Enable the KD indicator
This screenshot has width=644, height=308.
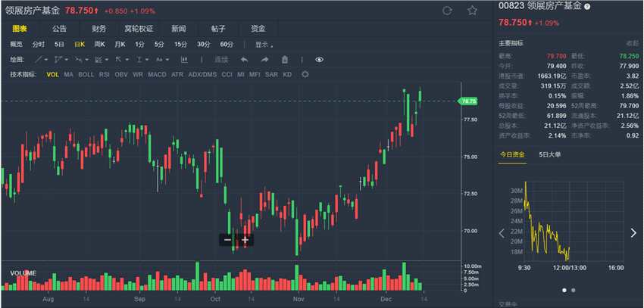pos(287,75)
